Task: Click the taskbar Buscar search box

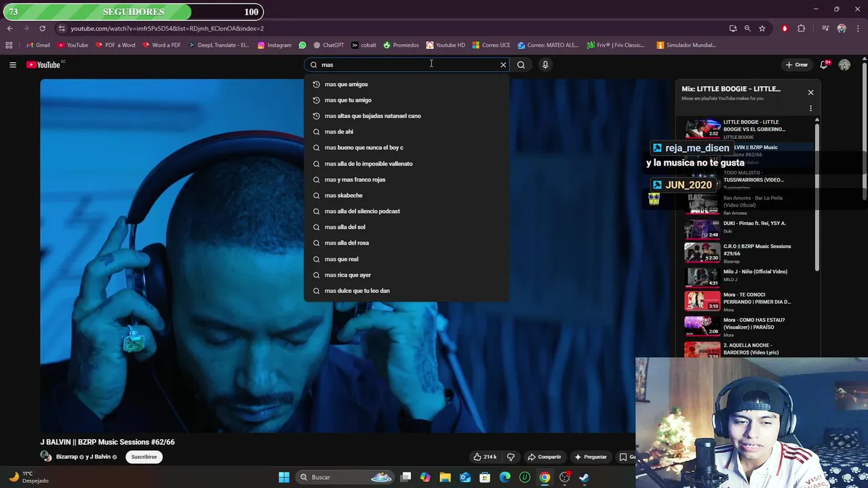Action: click(346, 477)
